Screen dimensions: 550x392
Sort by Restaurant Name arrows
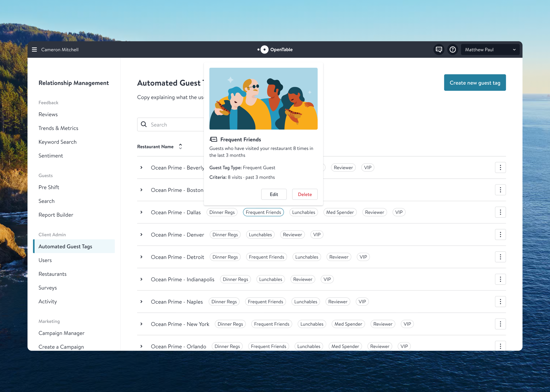pos(180,146)
